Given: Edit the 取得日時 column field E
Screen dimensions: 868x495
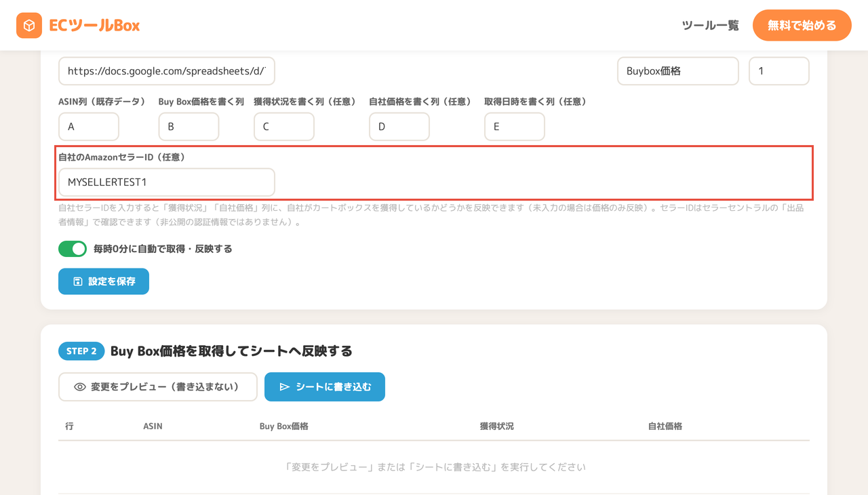Looking at the screenshot, I should [515, 127].
